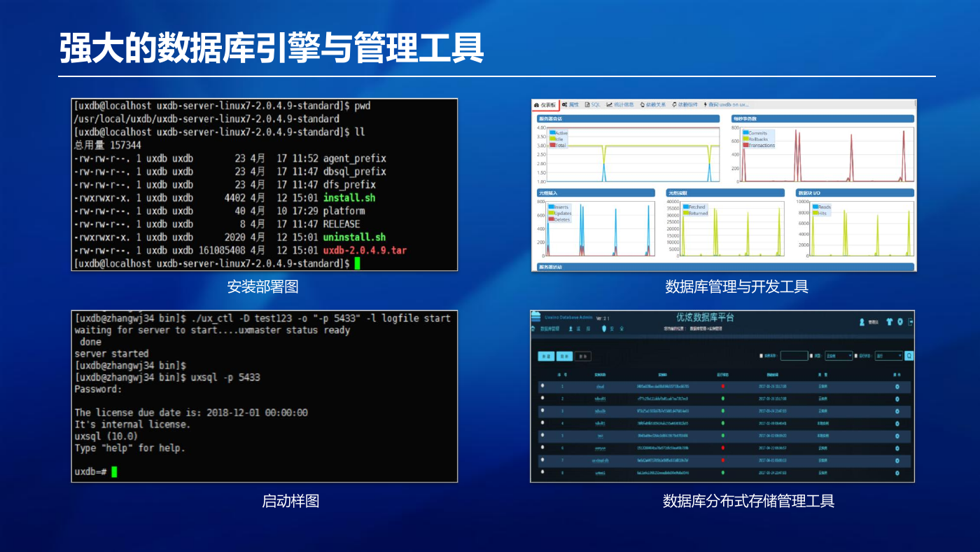Screen dimensions: 980x552
Task: Click the green status dot in row 2
Action: [x=722, y=399]
